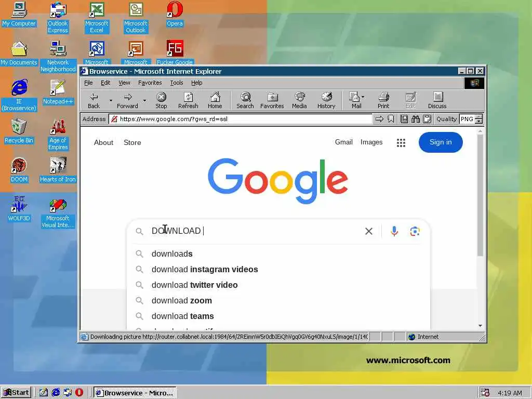The height and width of the screenshot is (399, 532).
Task: Open the Images link
Action: pos(371,142)
